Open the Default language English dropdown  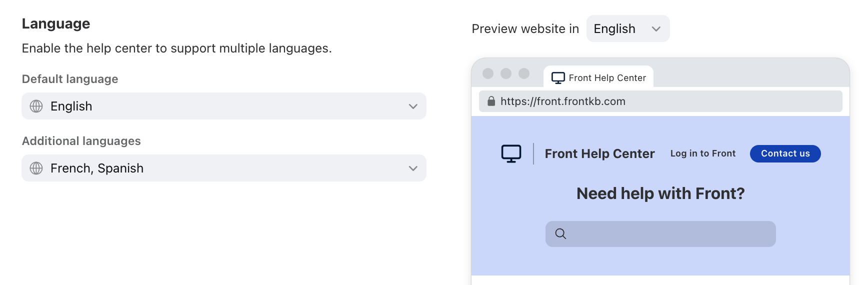224,106
